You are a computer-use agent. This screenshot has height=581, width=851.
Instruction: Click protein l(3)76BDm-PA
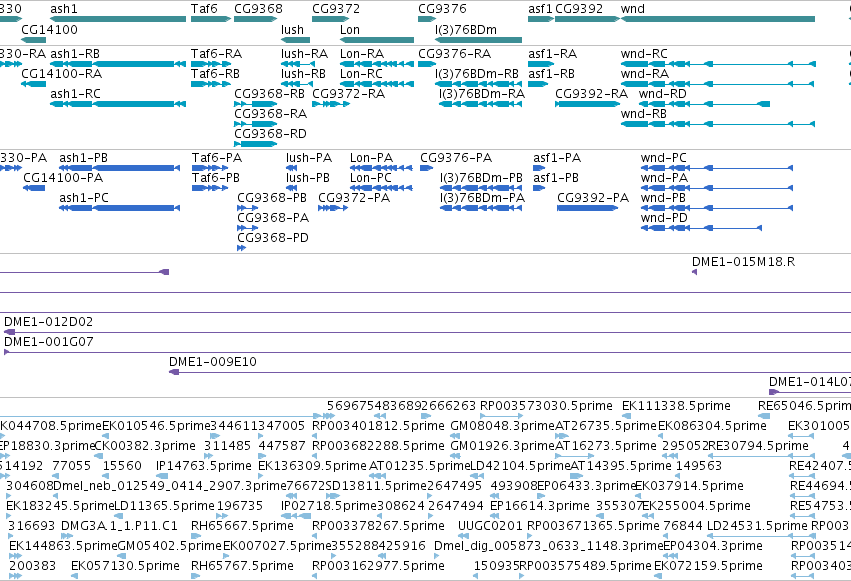pos(481,208)
